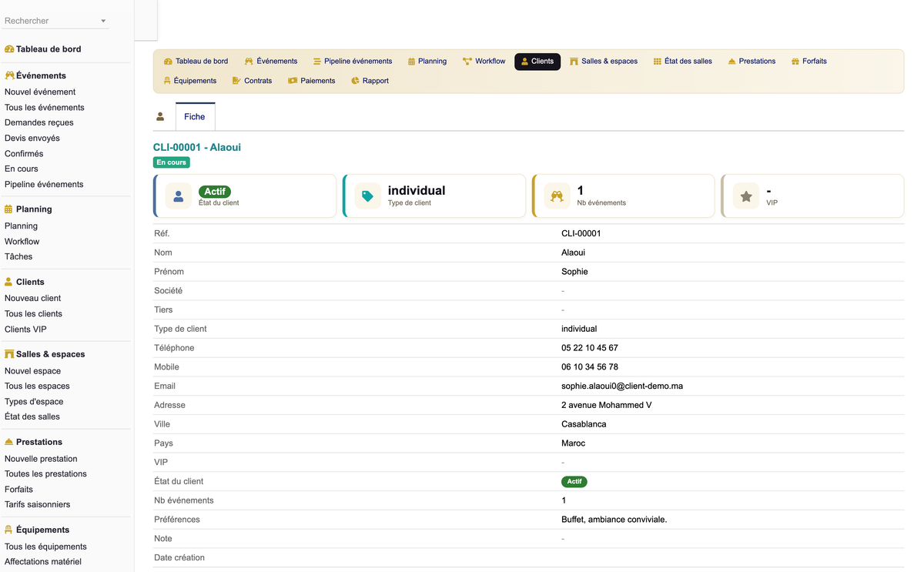The image size is (924, 572).
Task: Open Clients VIP in the sidebar
Action: coord(25,329)
